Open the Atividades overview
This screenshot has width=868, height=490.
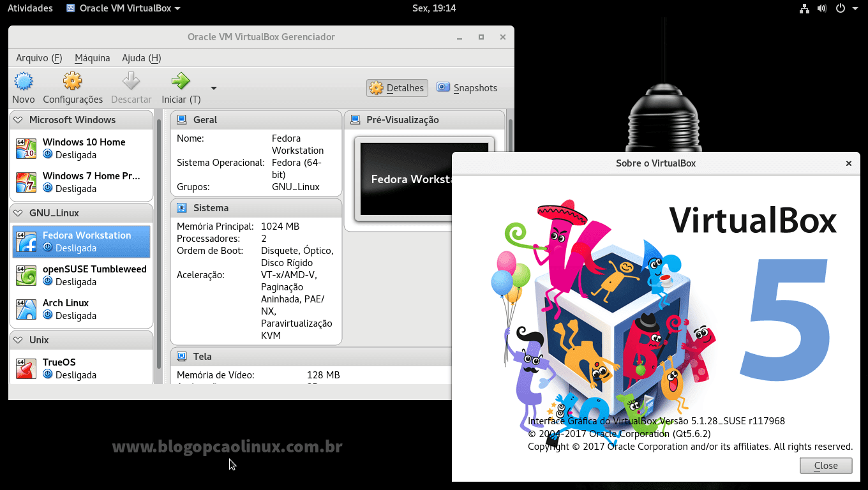[30, 8]
